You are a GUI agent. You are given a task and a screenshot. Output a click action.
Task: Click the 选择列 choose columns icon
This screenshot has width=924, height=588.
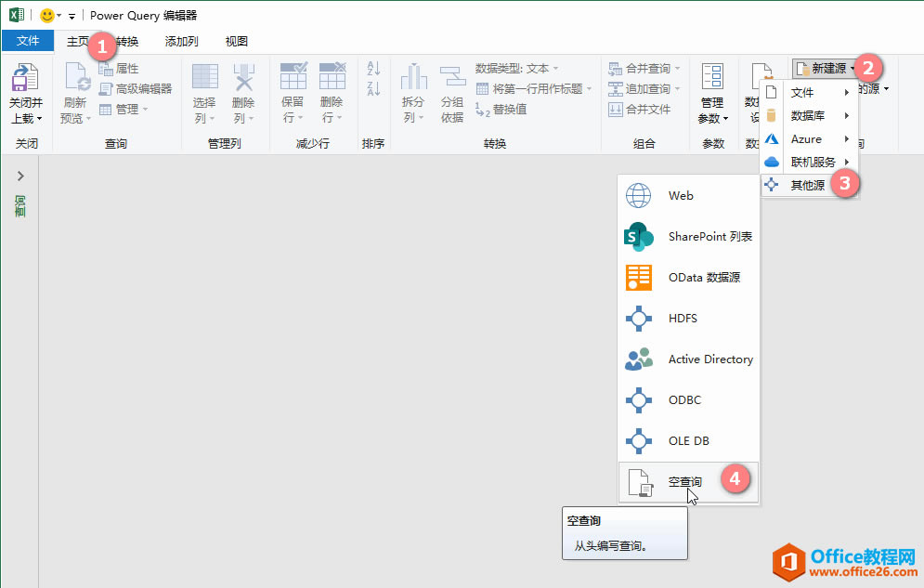click(x=204, y=77)
